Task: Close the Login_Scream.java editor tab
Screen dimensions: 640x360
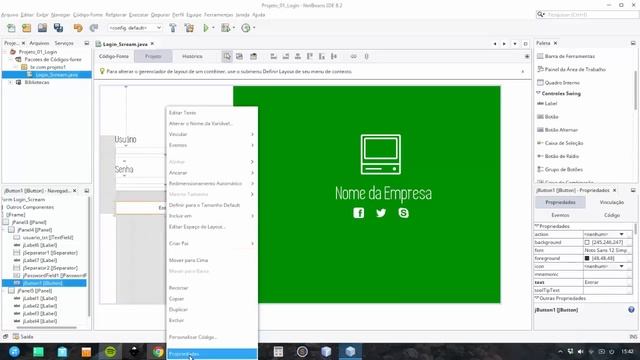Action: [x=152, y=44]
